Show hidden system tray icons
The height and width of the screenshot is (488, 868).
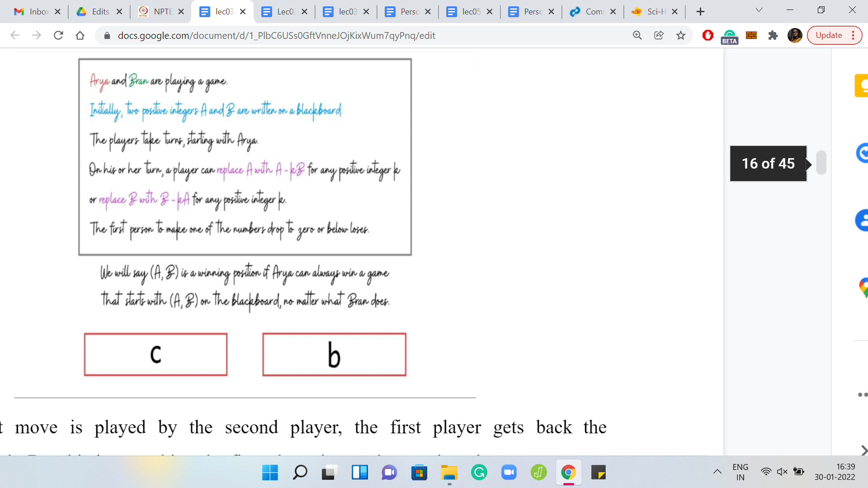click(x=717, y=472)
